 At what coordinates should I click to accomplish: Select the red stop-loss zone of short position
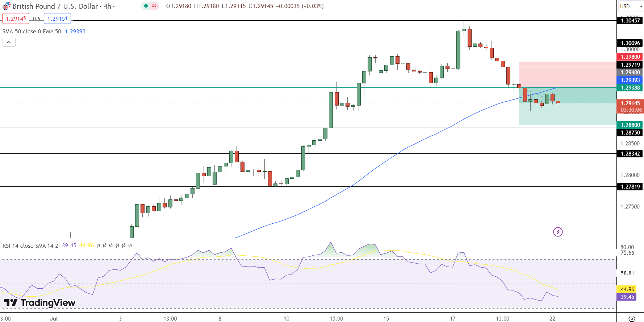(568, 74)
